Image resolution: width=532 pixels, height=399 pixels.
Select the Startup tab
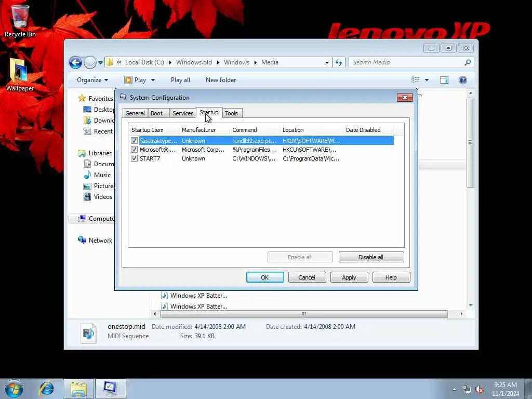point(209,112)
